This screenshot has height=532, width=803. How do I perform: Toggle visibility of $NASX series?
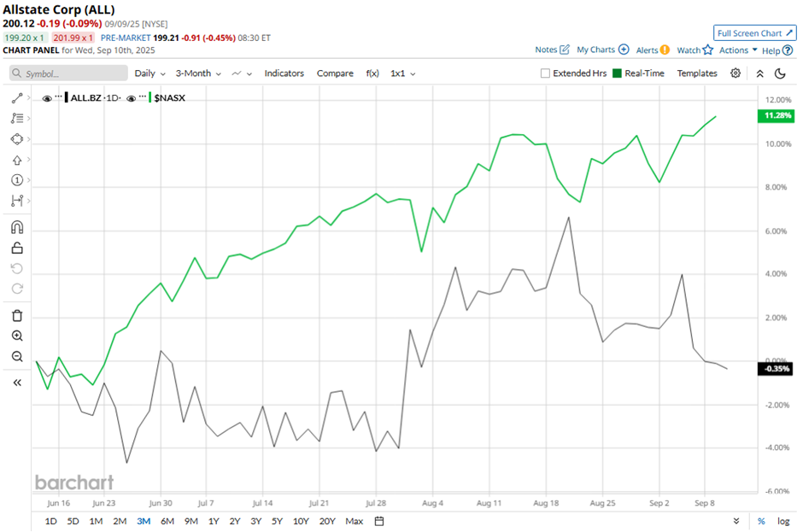tap(131, 98)
